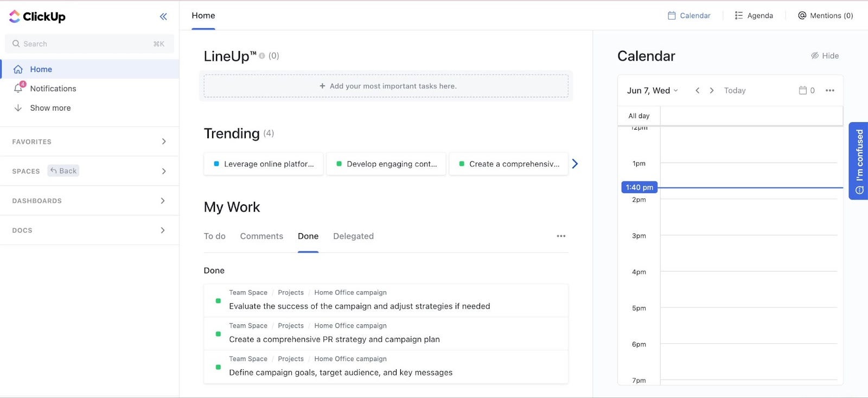
Task: Toggle Calendar view in top bar
Action: 689,16
